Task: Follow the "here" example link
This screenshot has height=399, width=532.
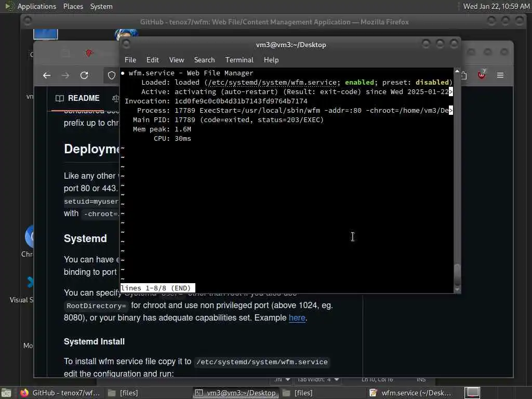Action: 297,317
